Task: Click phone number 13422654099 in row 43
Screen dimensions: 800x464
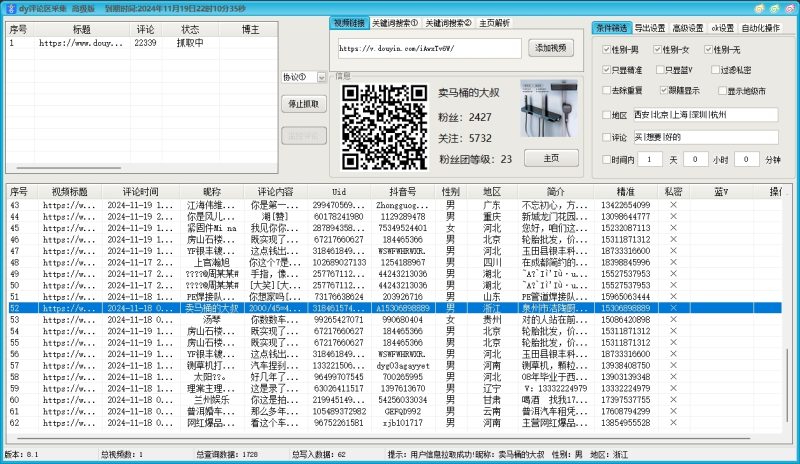Action: [x=626, y=205]
